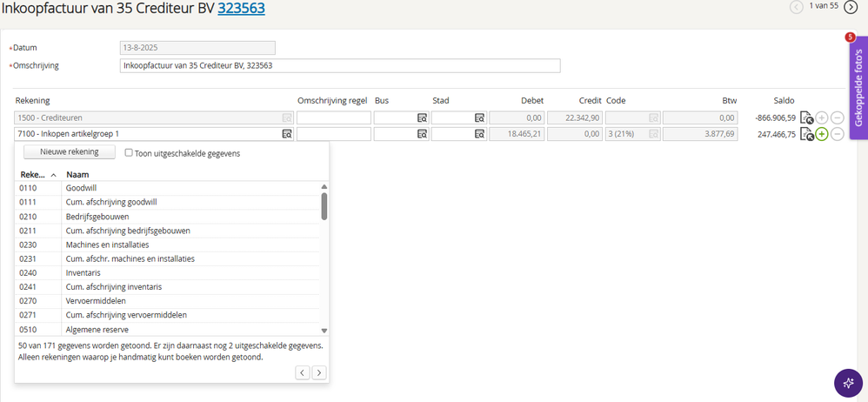This screenshot has height=402, width=868.
Task: Remove line with minus icon on 7100 row
Action: click(x=838, y=134)
